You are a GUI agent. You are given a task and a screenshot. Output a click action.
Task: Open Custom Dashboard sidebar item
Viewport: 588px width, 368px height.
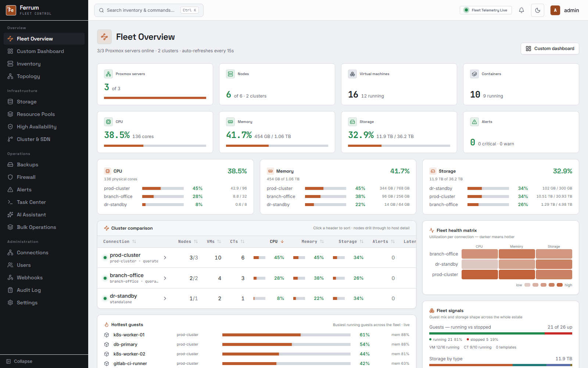[44, 51]
